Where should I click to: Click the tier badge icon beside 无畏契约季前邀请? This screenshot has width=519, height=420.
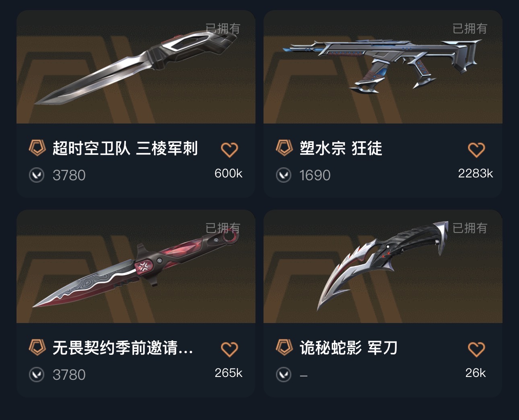click(x=37, y=347)
